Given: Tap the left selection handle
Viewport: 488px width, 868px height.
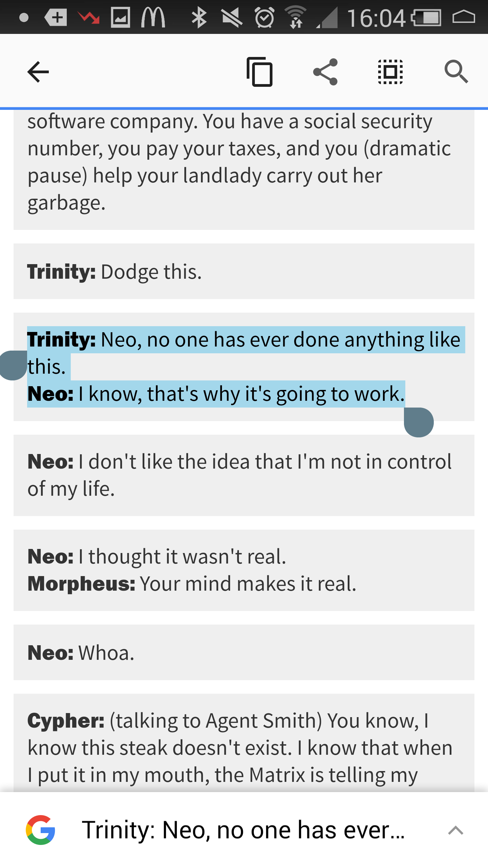Looking at the screenshot, I should click(14, 366).
